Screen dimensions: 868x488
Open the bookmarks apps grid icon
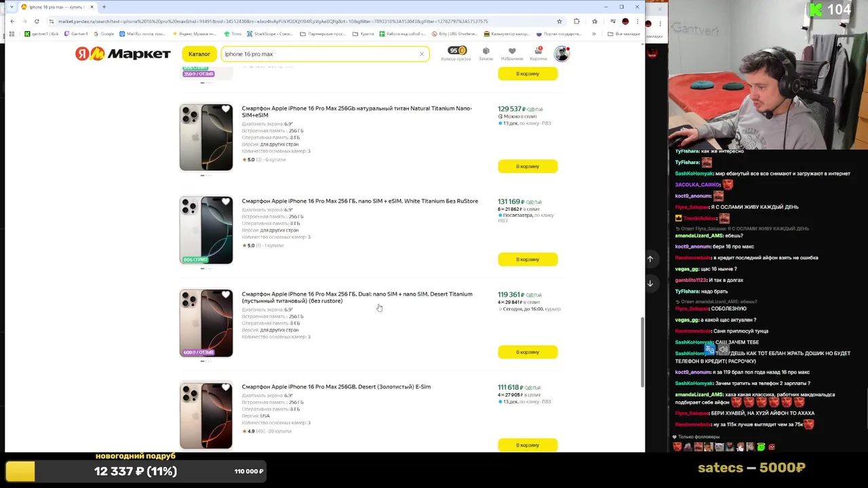[x=12, y=34]
